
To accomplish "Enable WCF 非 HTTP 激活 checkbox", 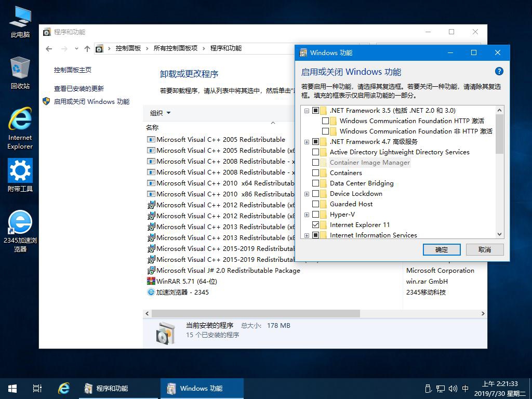I will tap(325, 131).
